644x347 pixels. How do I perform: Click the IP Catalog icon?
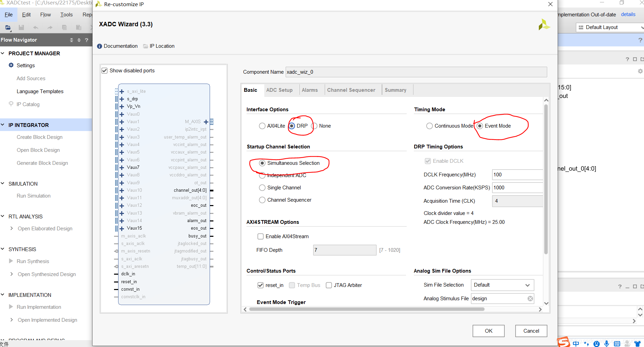11,104
